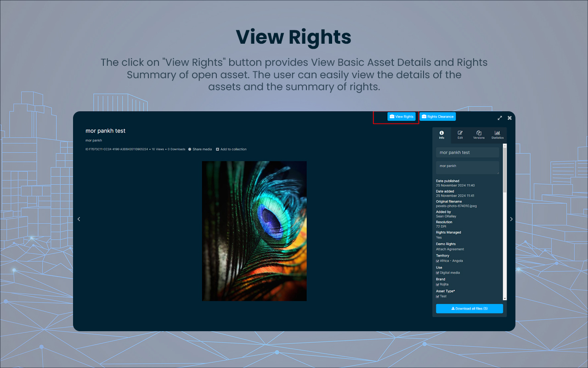Go to the previous asset arrow
588x368 pixels.
79,219
